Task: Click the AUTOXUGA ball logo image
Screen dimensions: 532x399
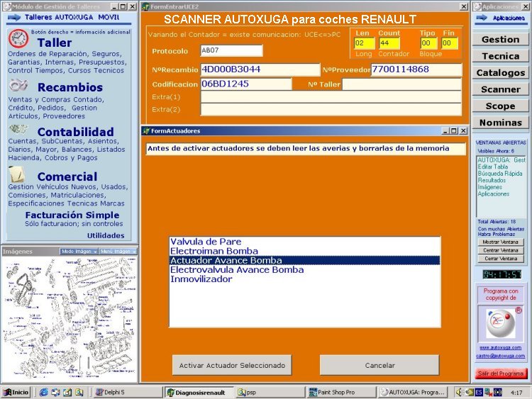Action: (x=501, y=323)
